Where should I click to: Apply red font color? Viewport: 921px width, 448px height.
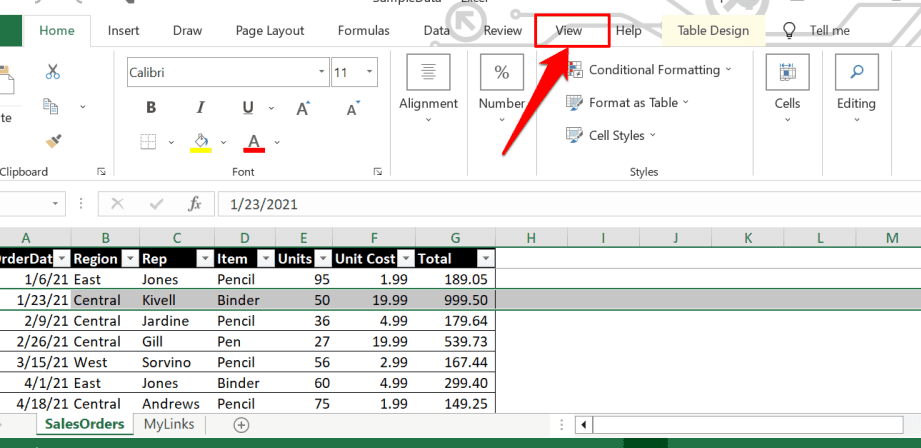point(254,142)
